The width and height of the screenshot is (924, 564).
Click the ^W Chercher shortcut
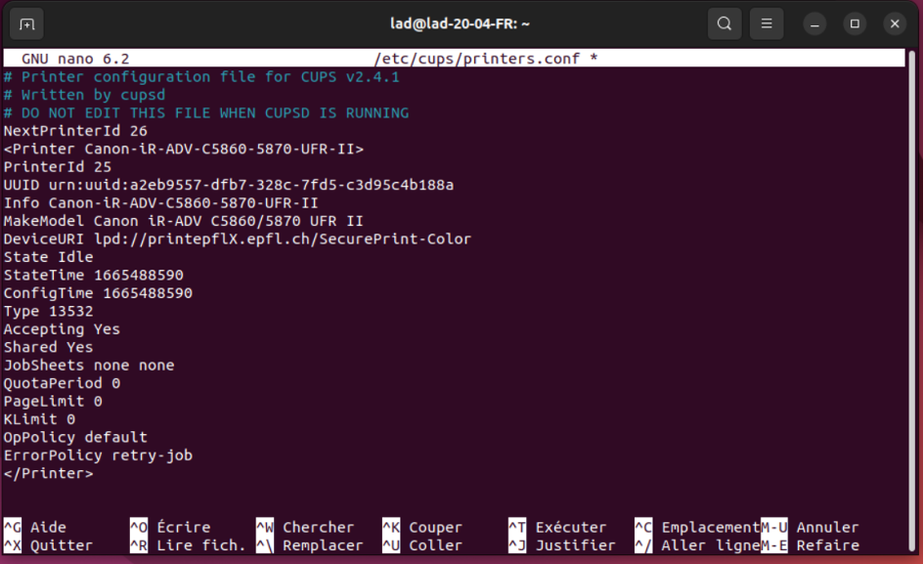tap(305, 528)
